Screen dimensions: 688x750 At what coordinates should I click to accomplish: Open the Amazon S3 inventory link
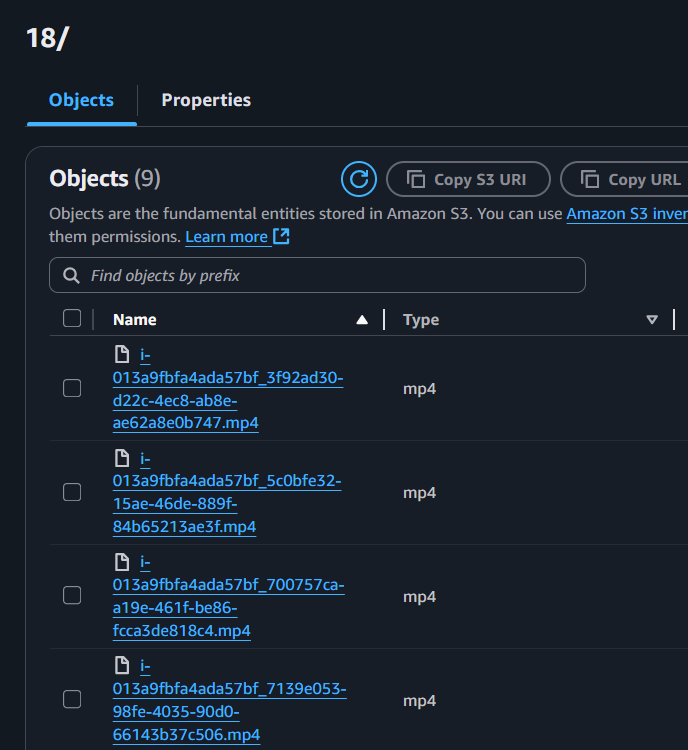pos(627,214)
